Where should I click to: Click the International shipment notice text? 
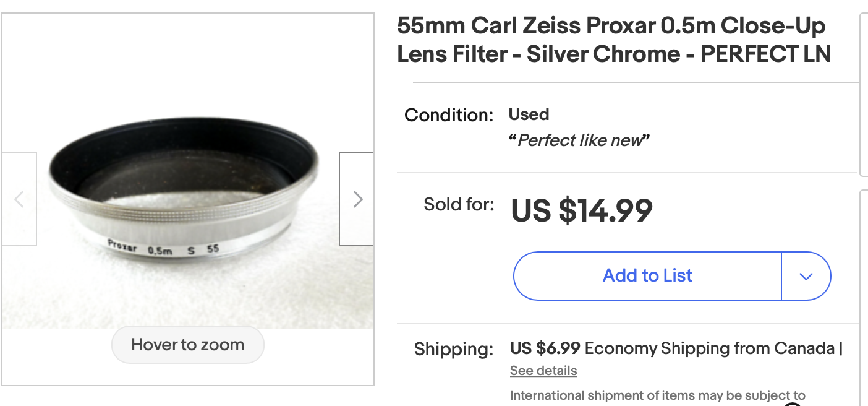(657, 395)
